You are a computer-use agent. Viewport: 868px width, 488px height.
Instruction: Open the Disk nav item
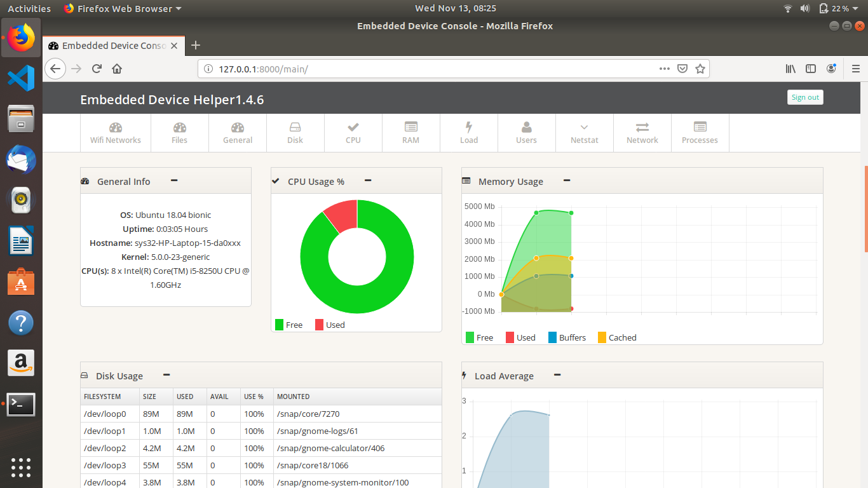point(295,133)
